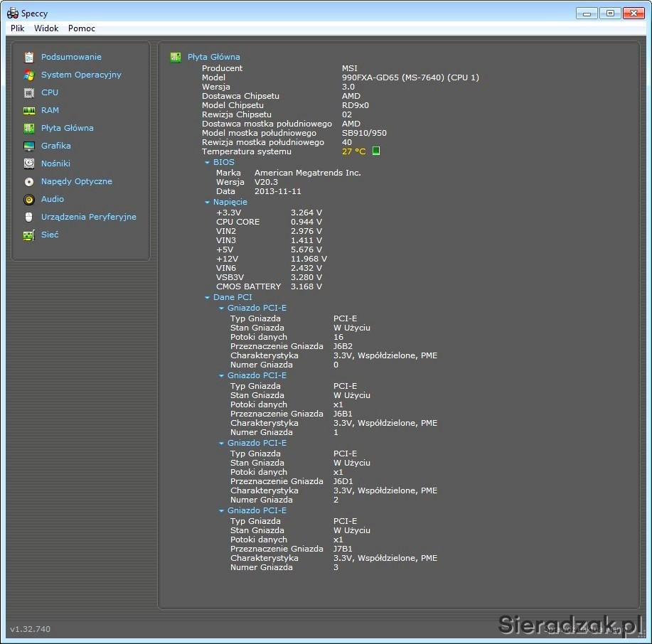
Task: Collapse the Gniazdo PCI-E group containing J6B2
Action: tap(221, 308)
